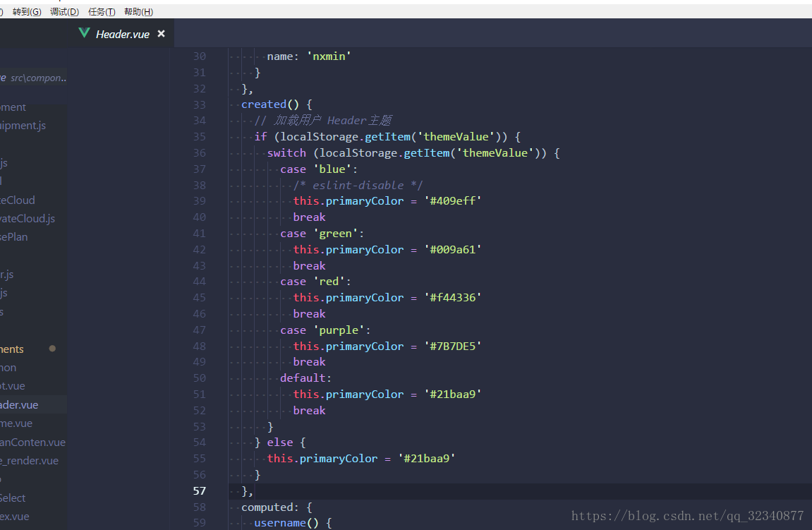Click the '#409eff' color string
812x530 pixels.
(x=453, y=201)
